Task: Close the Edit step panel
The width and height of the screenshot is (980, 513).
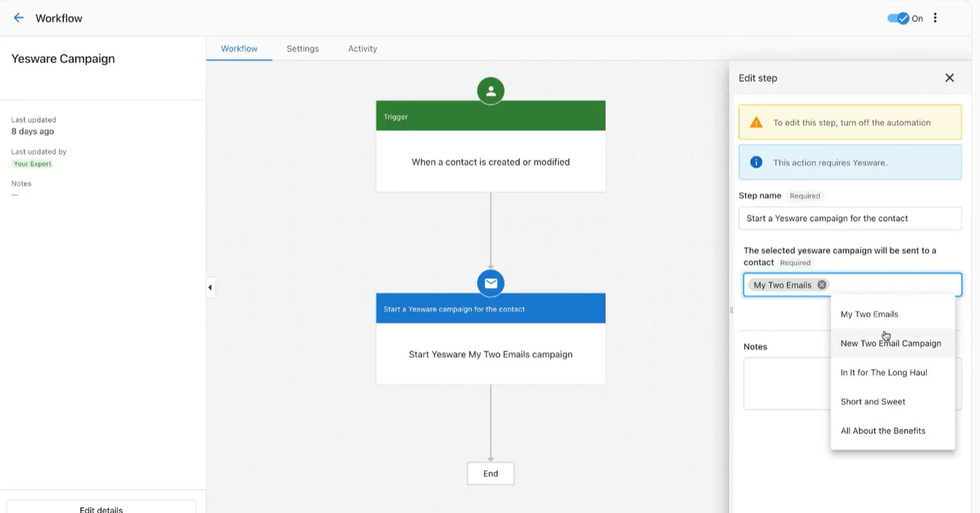Action: click(950, 78)
